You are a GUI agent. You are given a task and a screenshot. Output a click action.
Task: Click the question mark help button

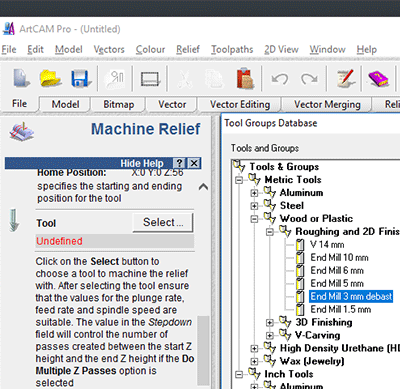pyautogui.click(x=179, y=163)
